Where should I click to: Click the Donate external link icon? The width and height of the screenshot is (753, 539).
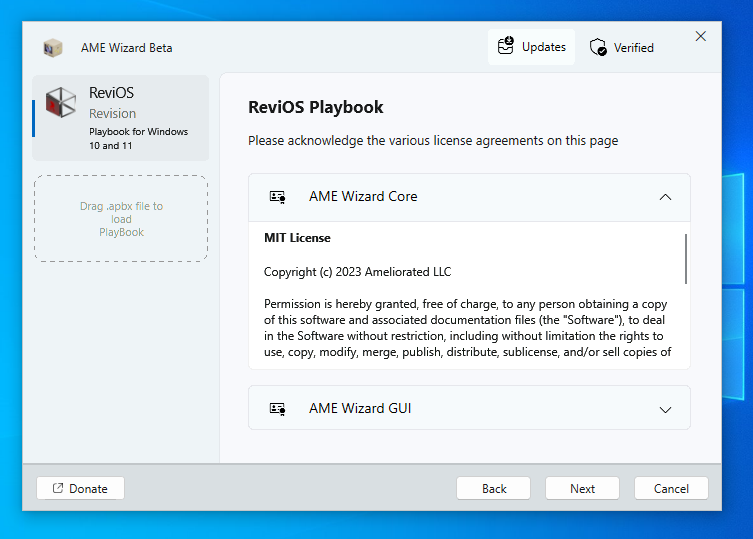(x=58, y=488)
